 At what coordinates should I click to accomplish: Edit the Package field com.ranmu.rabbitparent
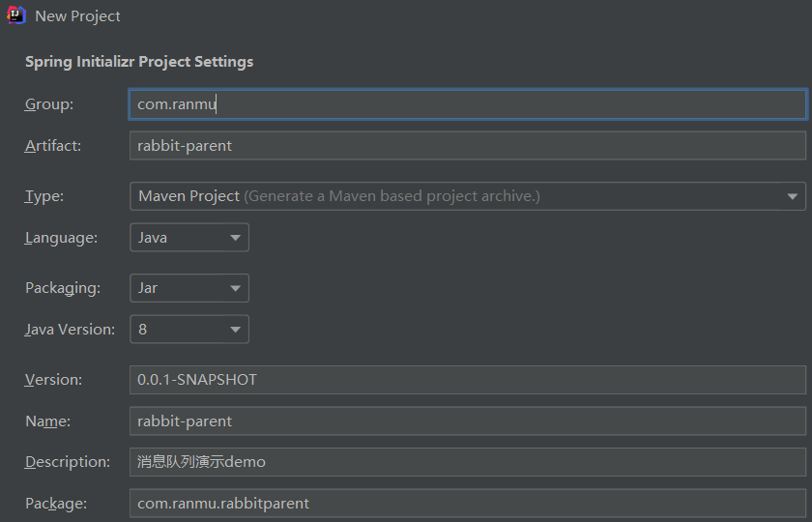tap(468, 504)
